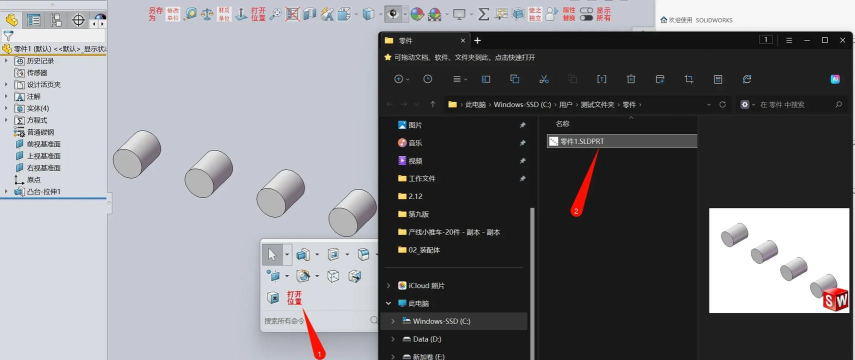This screenshot has height=360, width=855.
Task: Click 打开位置 in the shortcut popup
Action: (294, 298)
